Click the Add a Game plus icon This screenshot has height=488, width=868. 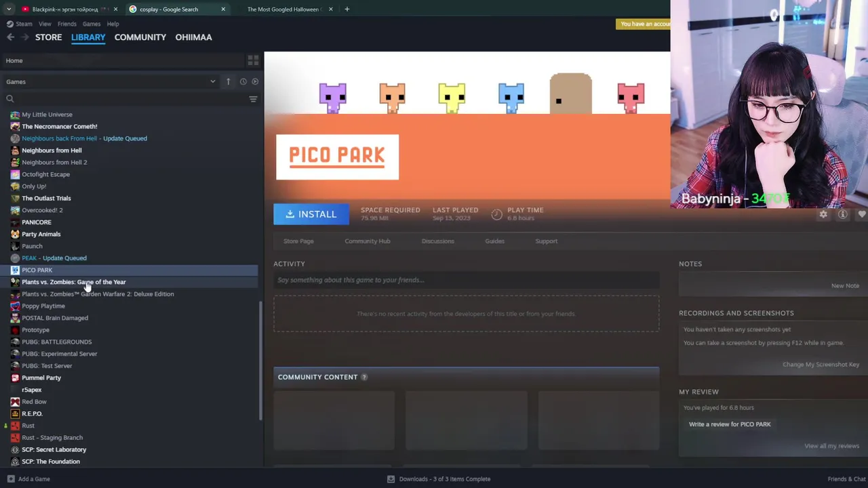9,479
